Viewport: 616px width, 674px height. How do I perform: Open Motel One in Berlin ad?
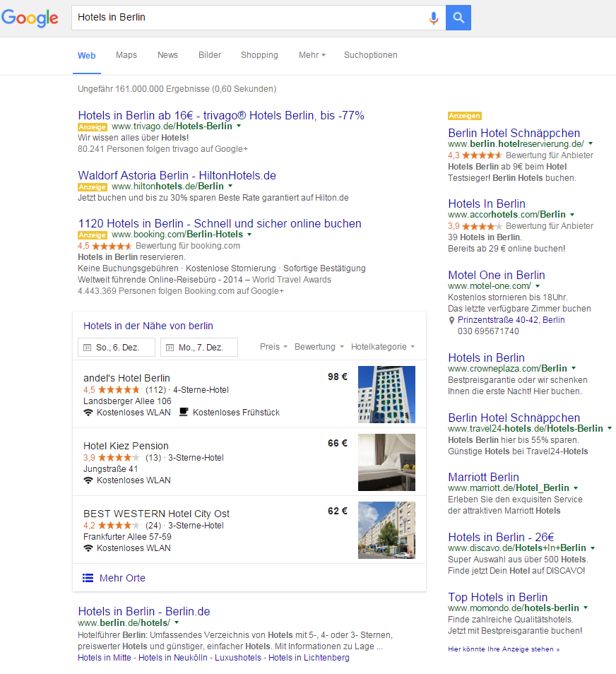(497, 275)
